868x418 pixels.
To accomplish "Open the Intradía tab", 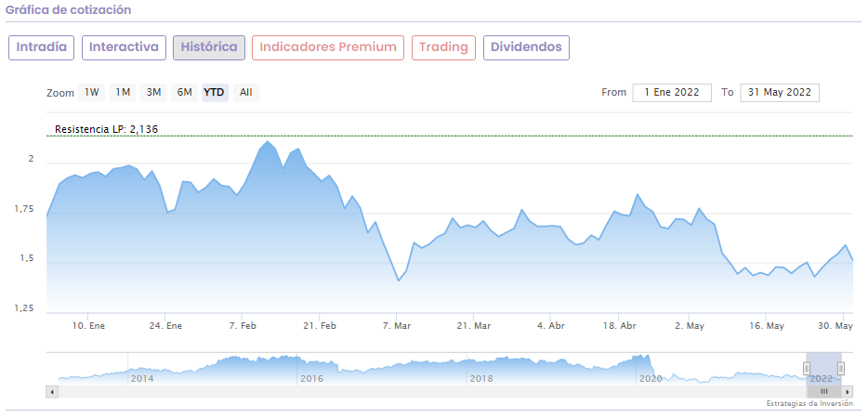I will click(x=42, y=47).
